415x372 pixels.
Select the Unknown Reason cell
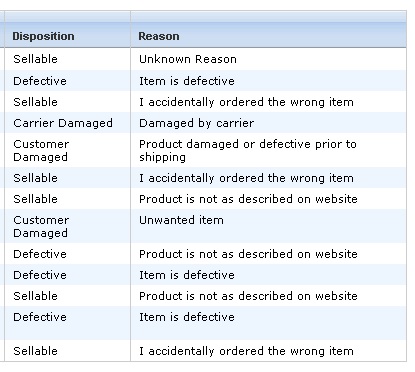click(x=188, y=59)
